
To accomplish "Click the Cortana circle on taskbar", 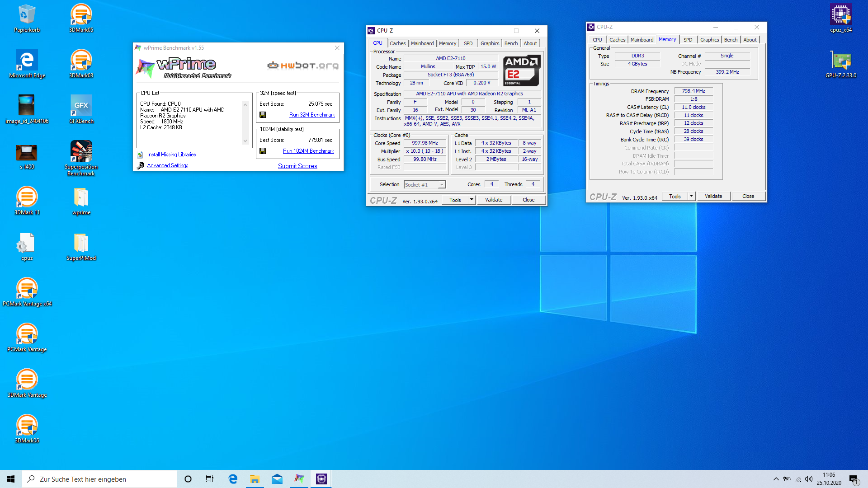I will [x=188, y=479].
